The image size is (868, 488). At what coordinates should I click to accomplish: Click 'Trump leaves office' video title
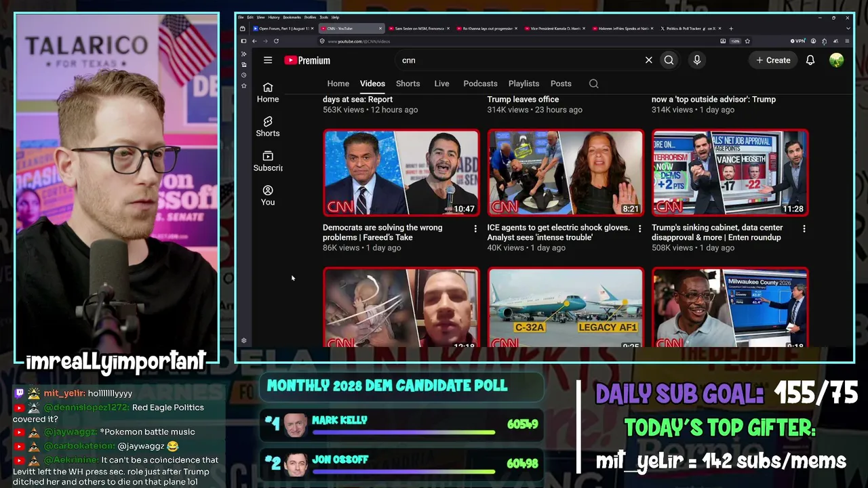click(523, 100)
